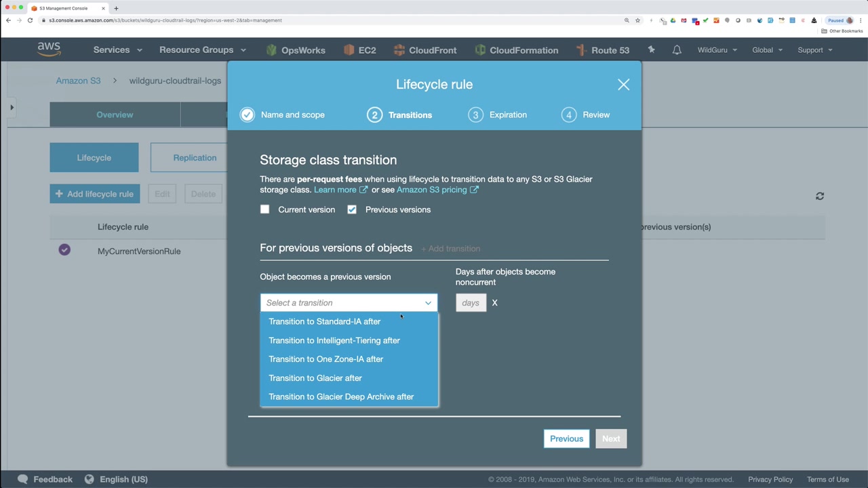Open the pin shortcuts icon in AWS header
Image resolution: width=868 pixels, height=488 pixels.
coord(651,49)
